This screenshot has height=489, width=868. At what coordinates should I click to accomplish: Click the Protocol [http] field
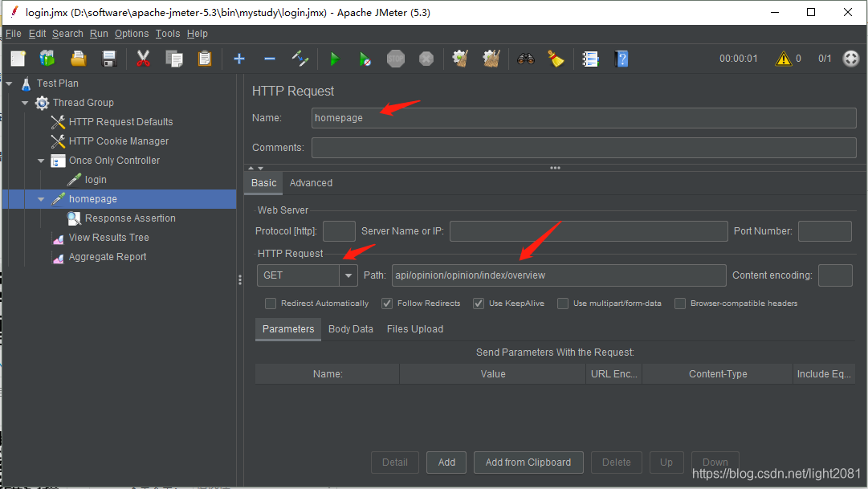pos(339,231)
